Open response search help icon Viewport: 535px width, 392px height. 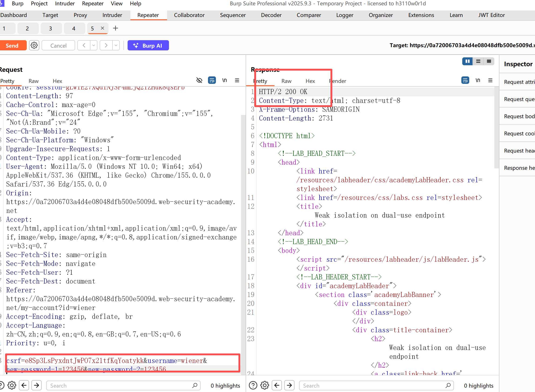point(253,385)
